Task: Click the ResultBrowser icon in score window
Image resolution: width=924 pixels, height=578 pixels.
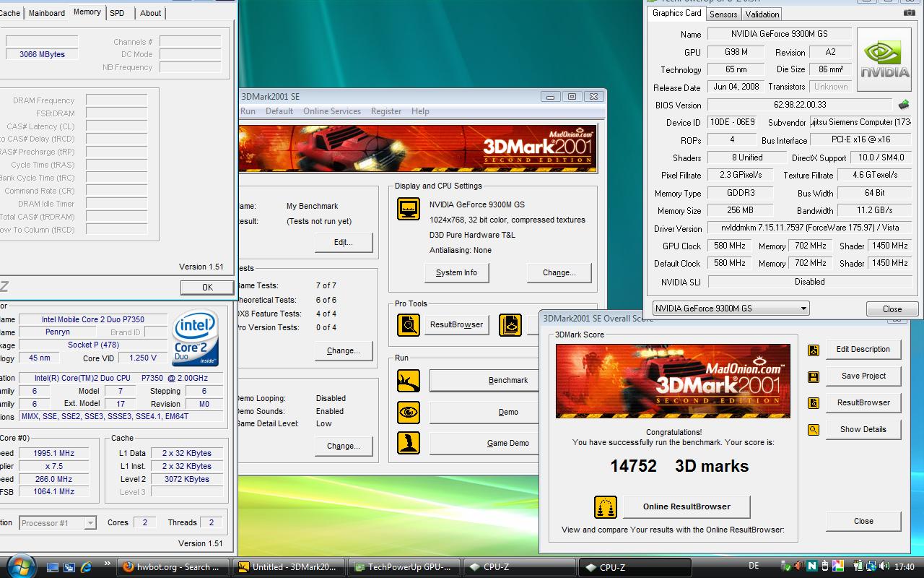Action: tap(814, 403)
